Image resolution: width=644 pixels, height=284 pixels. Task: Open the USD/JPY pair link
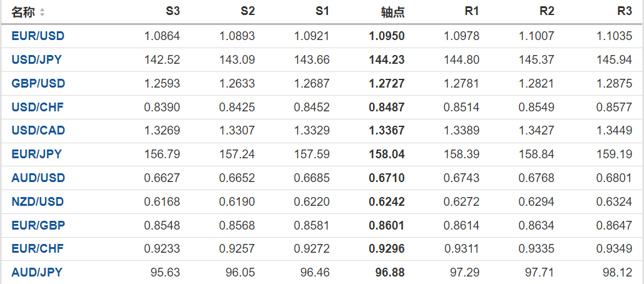[x=36, y=60]
